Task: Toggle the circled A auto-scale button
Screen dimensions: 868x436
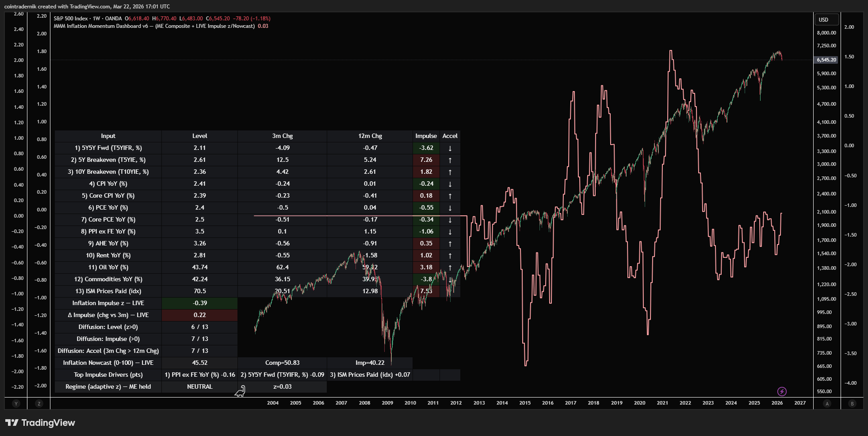Action: (x=826, y=403)
